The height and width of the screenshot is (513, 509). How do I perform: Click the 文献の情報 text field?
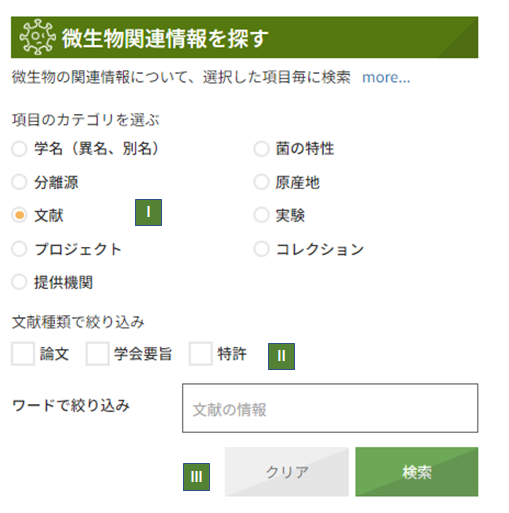point(330,408)
